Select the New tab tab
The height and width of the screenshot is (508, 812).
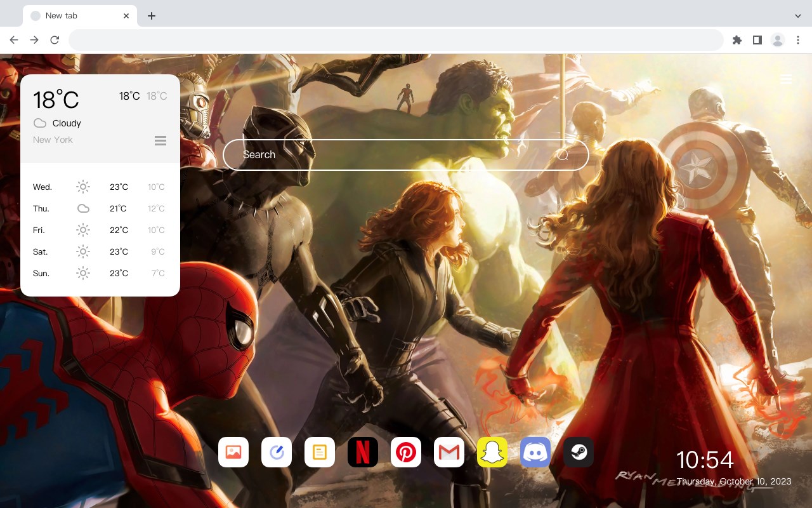80,16
